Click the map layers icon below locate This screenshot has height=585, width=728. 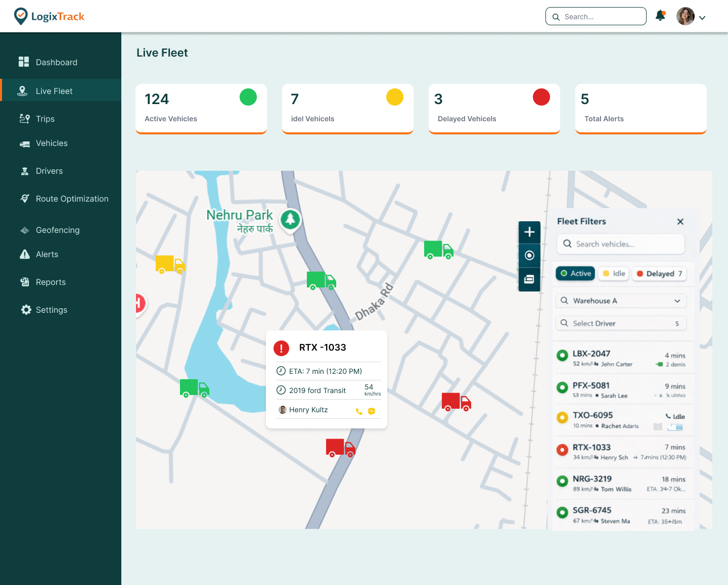[x=529, y=279]
